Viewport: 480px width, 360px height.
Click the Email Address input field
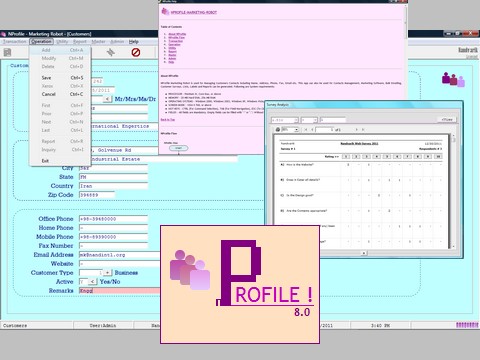point(119,255)
